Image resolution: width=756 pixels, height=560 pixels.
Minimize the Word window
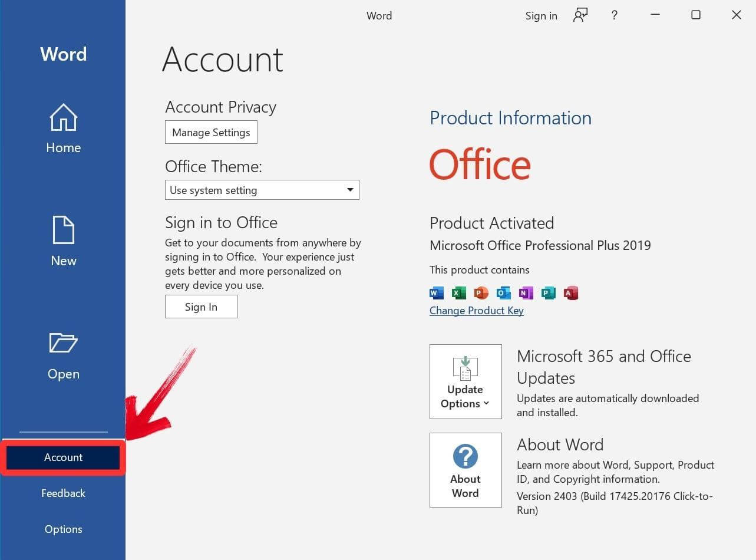coord(655,15)
